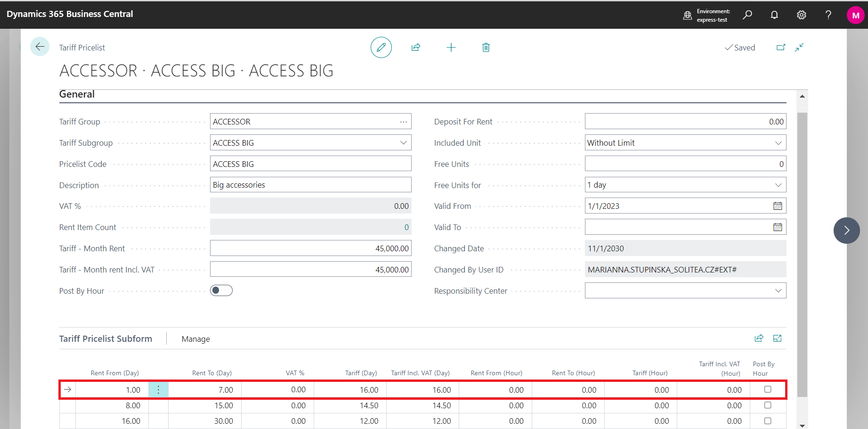This screenshot has width=868, height=429.
Task: Open the settings gear
Action: pos(801,15)
